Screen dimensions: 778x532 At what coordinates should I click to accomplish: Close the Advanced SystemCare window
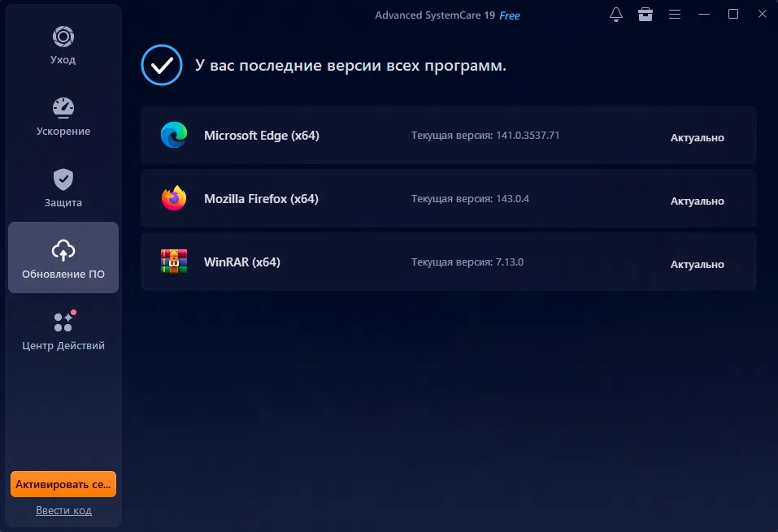click(x=762, y=14)
